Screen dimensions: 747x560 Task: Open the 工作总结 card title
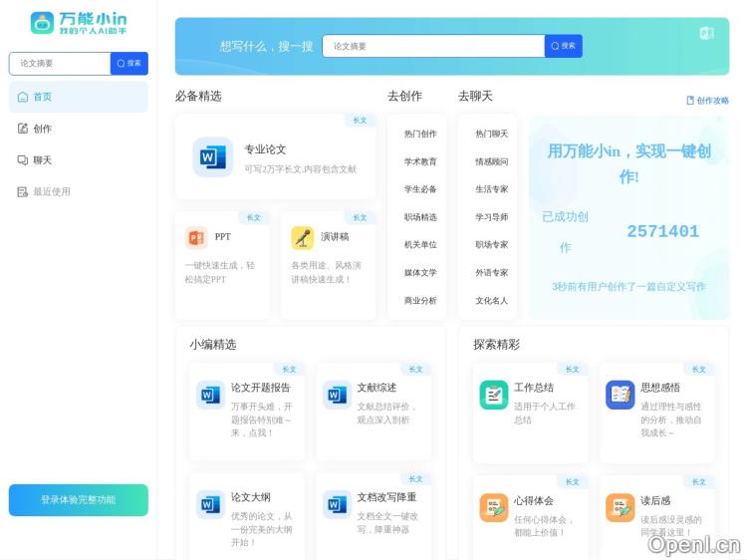click(534, 388)
